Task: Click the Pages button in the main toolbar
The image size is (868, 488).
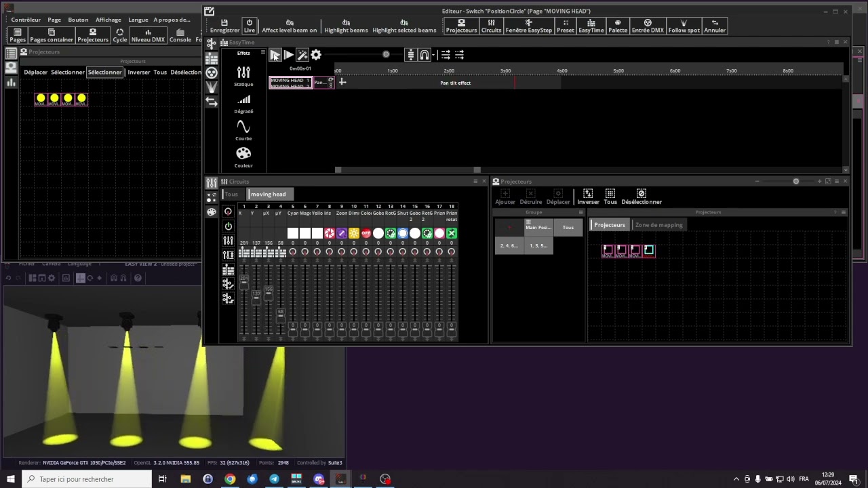Action: [x=18, y=36]
